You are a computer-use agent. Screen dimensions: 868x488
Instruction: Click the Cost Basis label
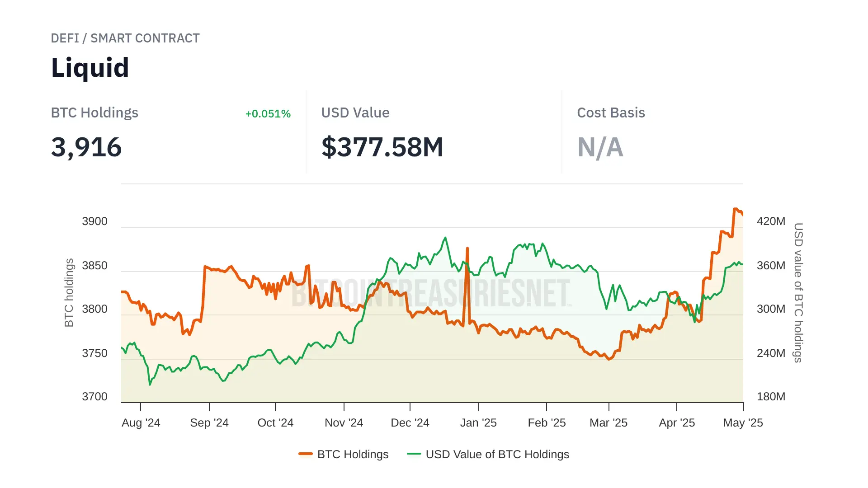pos(611,113)
